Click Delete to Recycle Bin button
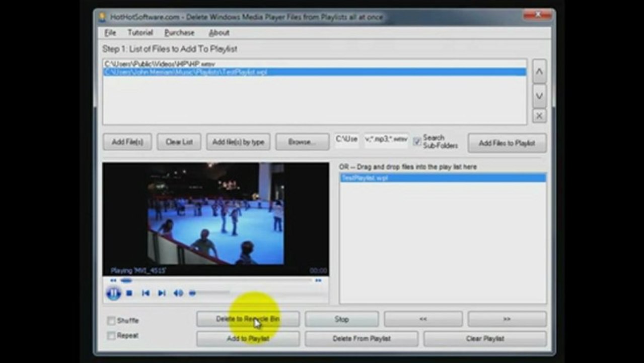Viewport: 644px width, 363px height. coord(248,319)
